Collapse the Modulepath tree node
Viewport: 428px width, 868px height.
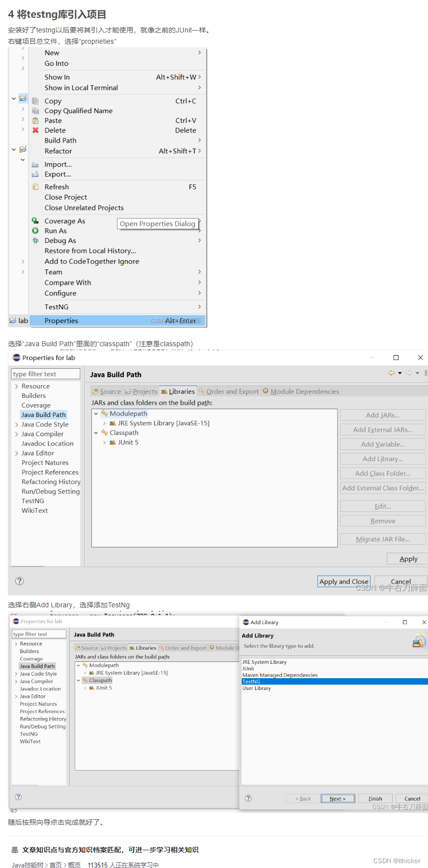[x=96, y=414]
